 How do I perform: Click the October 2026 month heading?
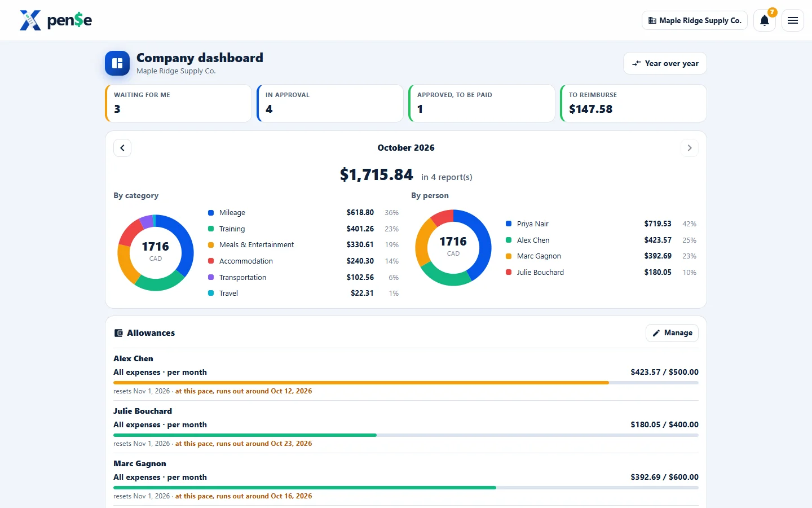(406, 148)
